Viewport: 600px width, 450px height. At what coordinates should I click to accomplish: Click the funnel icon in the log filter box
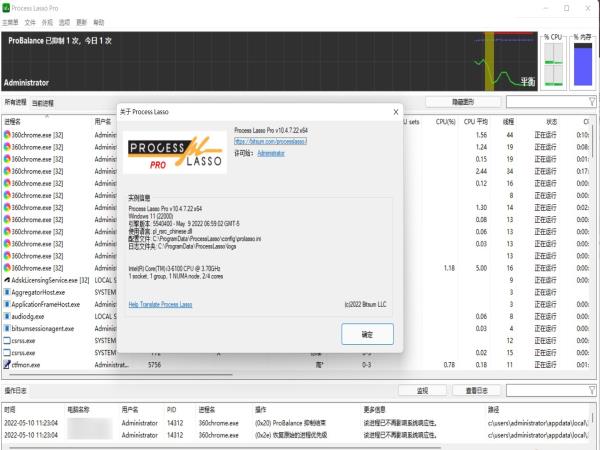coord(592,390)
